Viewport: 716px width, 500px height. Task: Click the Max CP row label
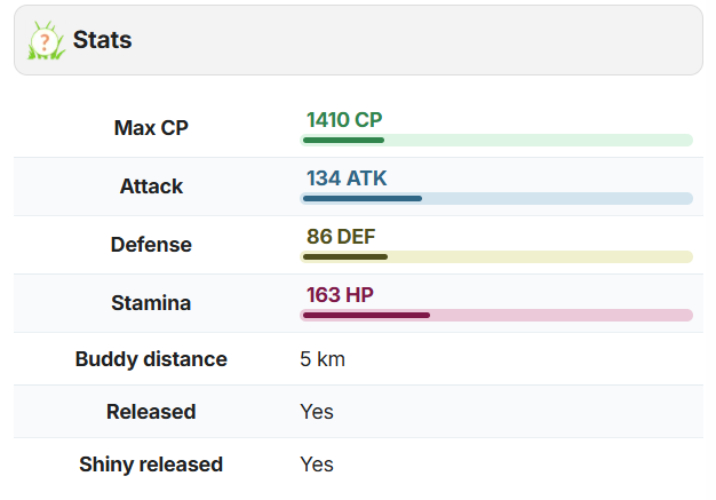click(151, 128)
